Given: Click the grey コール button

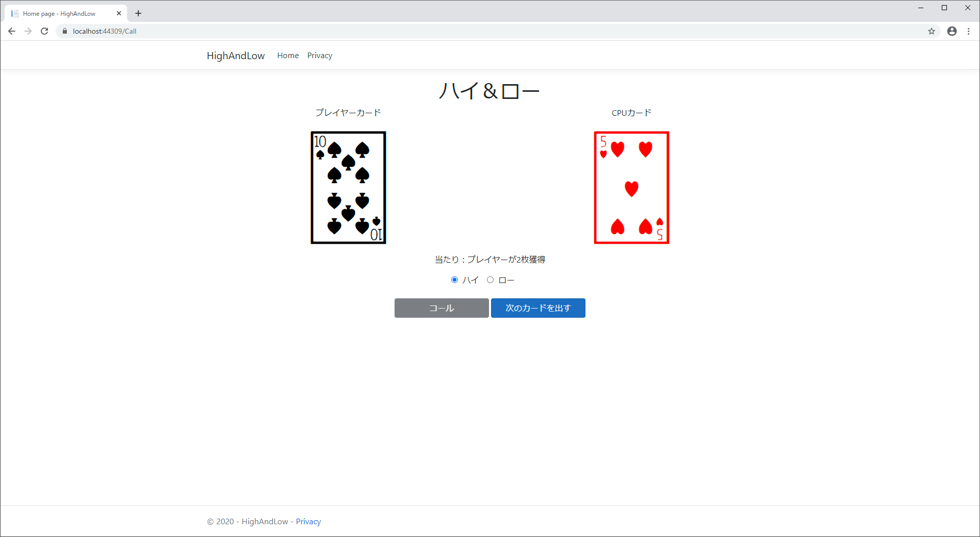Looking at the screenshot, I should click(x=442, y=308).
